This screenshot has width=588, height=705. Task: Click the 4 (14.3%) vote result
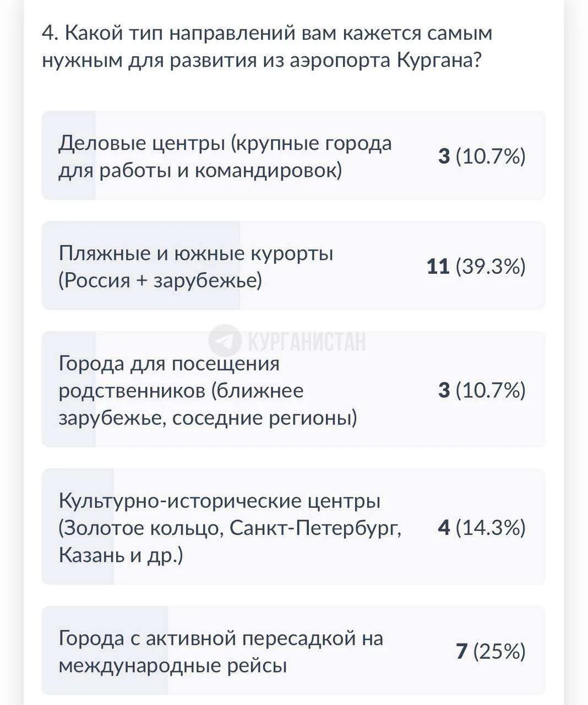pyautogui.click(x=482, y=528)
